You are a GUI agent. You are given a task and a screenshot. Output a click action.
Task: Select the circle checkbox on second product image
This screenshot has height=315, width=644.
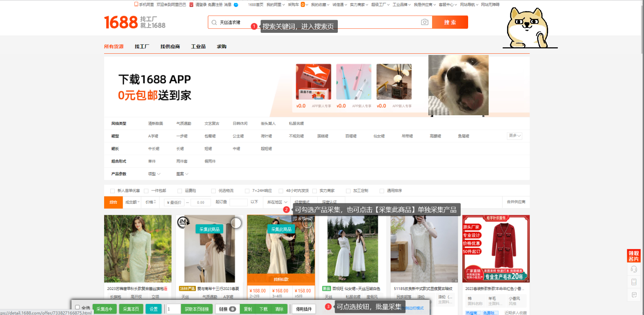pos(236,223)
